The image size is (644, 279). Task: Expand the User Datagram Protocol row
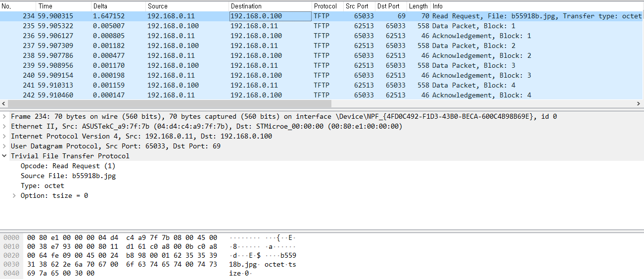pyautogui.click(x=5, y=146)
